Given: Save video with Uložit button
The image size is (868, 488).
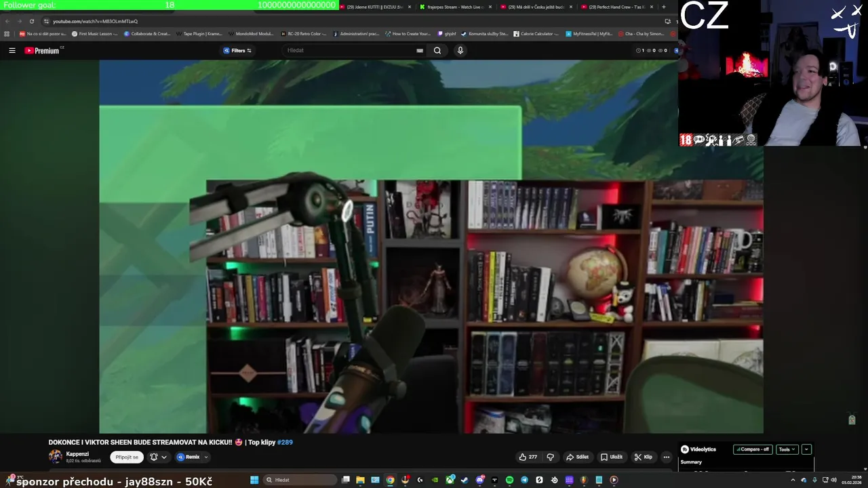Looking at the screenshot, I should 612,457.
